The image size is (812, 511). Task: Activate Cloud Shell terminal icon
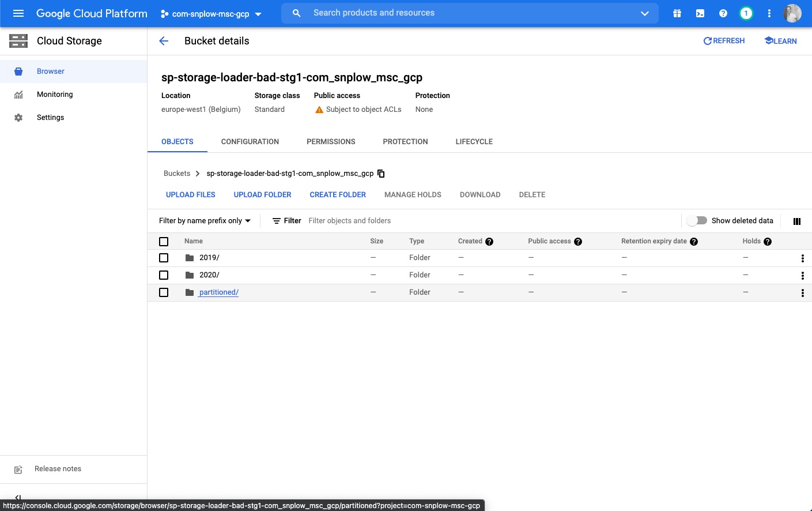click(700, 13)
